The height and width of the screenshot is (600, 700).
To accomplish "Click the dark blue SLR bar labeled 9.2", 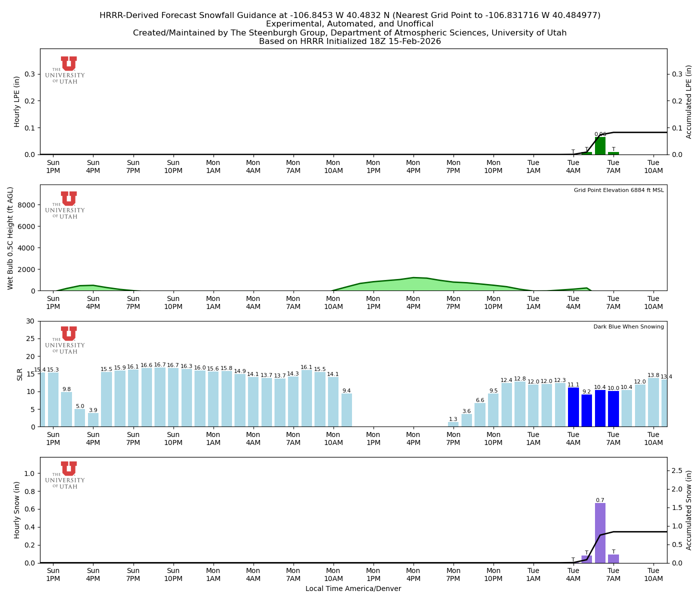I will [x=587, y=410].
